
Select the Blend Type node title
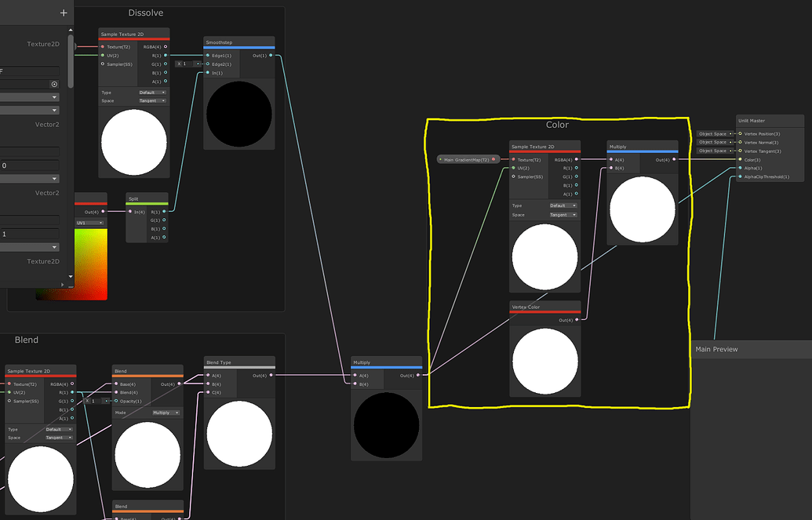(219, 362)
